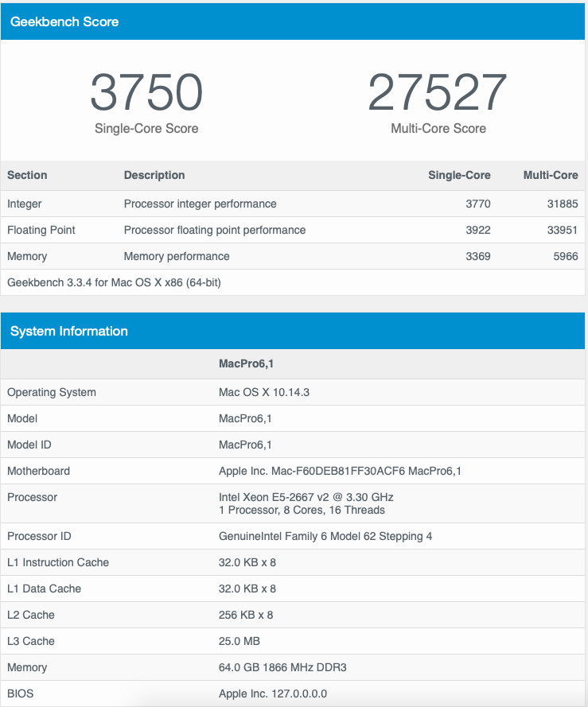
Task: Click the L3 Cache label
Action: [31, 641]
